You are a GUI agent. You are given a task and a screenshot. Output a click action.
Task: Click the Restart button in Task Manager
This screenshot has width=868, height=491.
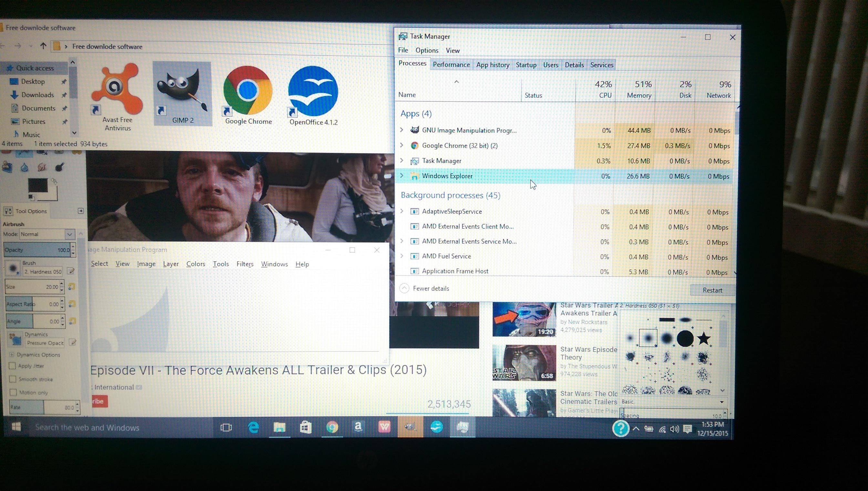coord(712,290)
